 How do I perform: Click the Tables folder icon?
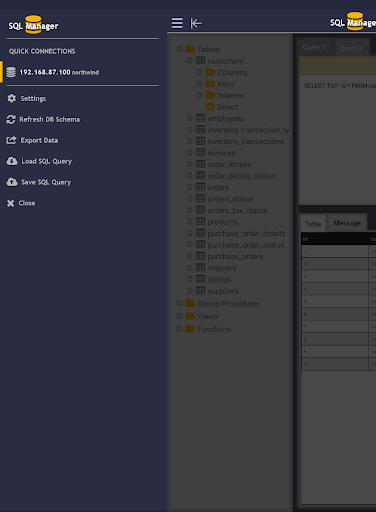pos(190,49)
